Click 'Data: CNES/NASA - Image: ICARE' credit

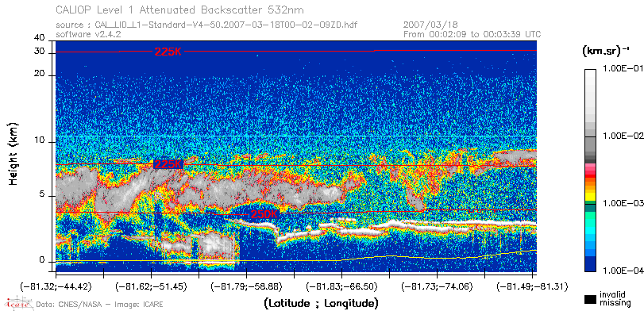pos(99,305)
